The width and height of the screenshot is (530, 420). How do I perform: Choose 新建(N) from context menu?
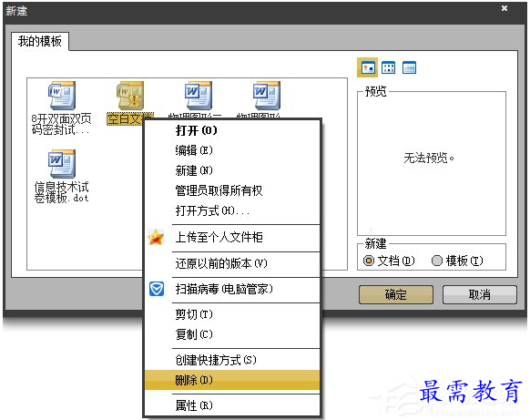point(232,170)
